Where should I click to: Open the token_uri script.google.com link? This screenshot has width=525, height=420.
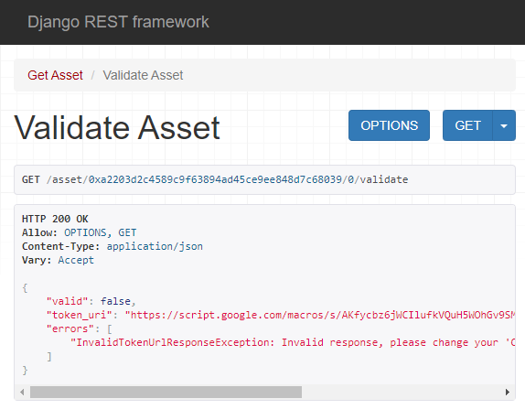coord(320,315)
